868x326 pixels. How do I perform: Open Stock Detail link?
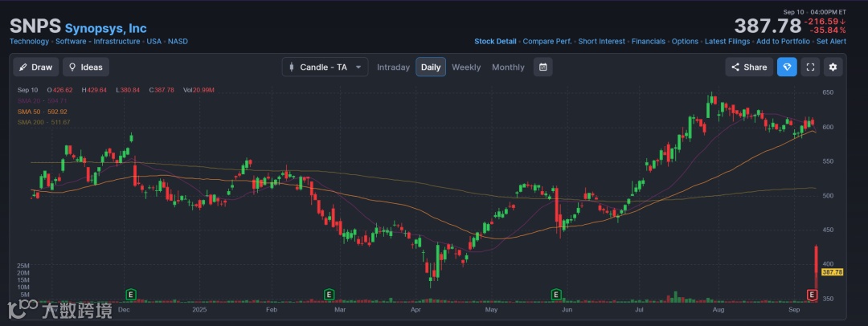click(495, 42)
